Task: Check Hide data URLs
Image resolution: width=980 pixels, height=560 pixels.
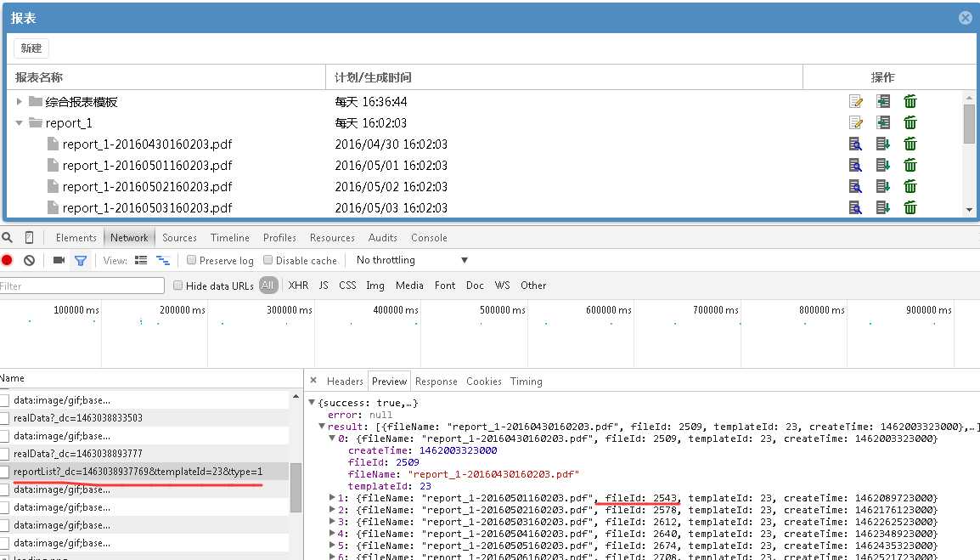Action: coord(178,286)
